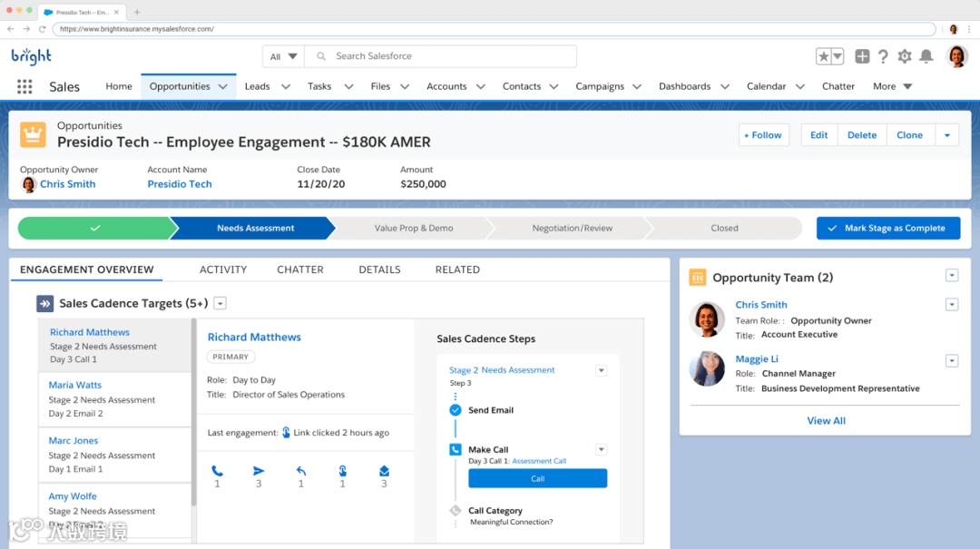Viewport: 980px width, 549px height.
Task: Click the phone call engagement icon
Action: (217, 471)
